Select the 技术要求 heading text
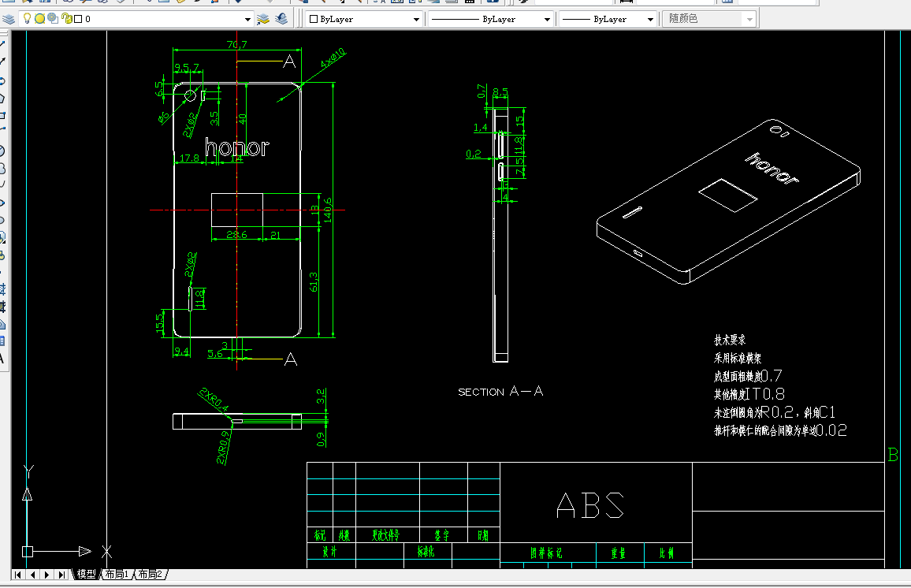Image resolution: width=911 pixels, height=588 pixels. pyautogui.click(x=730, y=340)
